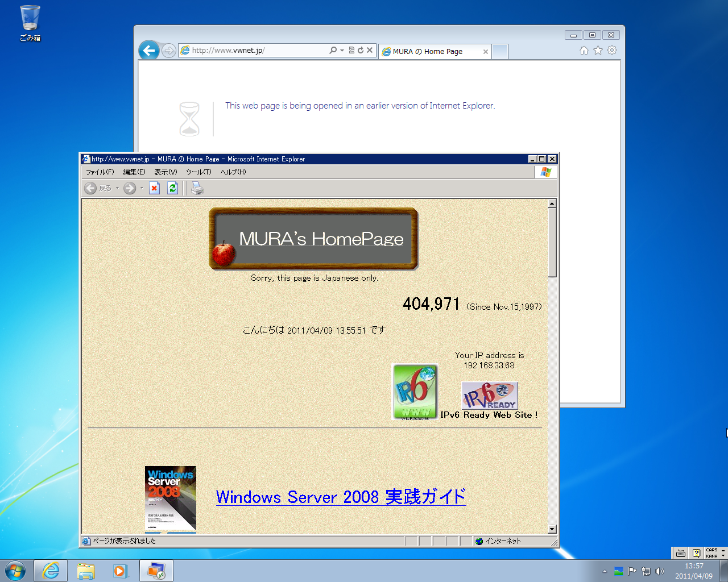Click the green IPv6 WWW badge

(x=415, y=392)
